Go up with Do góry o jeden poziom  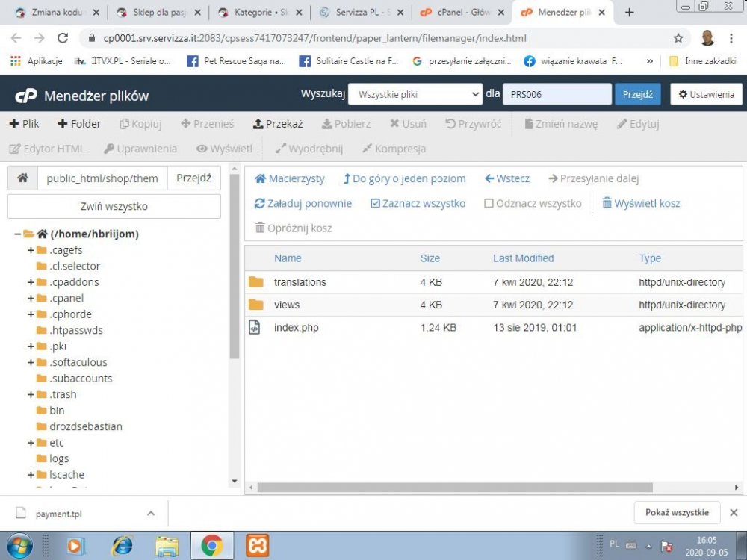404,178
